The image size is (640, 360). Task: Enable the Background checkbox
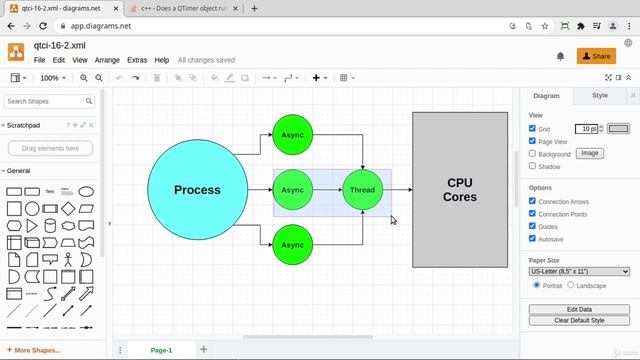pyautogui.click(x=532, y=153)
